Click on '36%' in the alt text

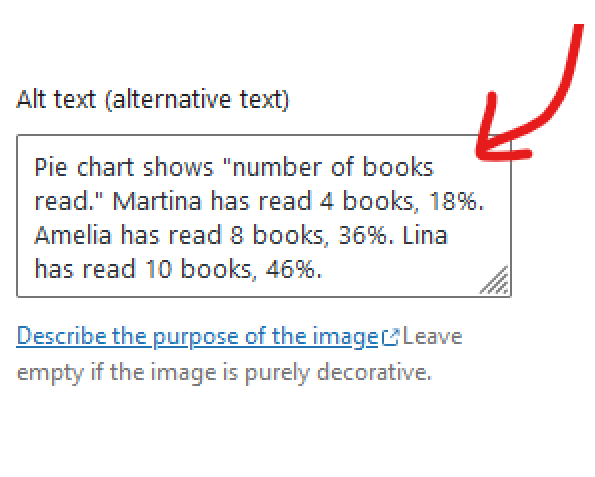362,235
